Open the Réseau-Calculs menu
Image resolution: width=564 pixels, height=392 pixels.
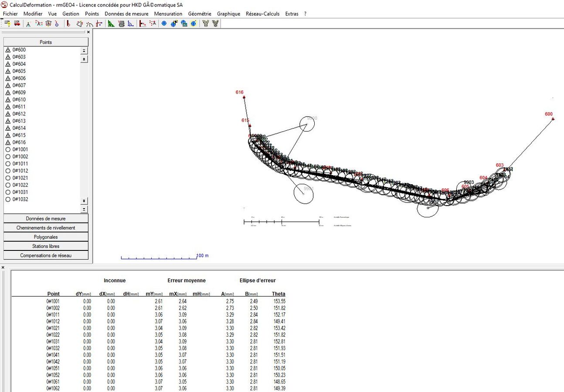[x=262, y=14]
